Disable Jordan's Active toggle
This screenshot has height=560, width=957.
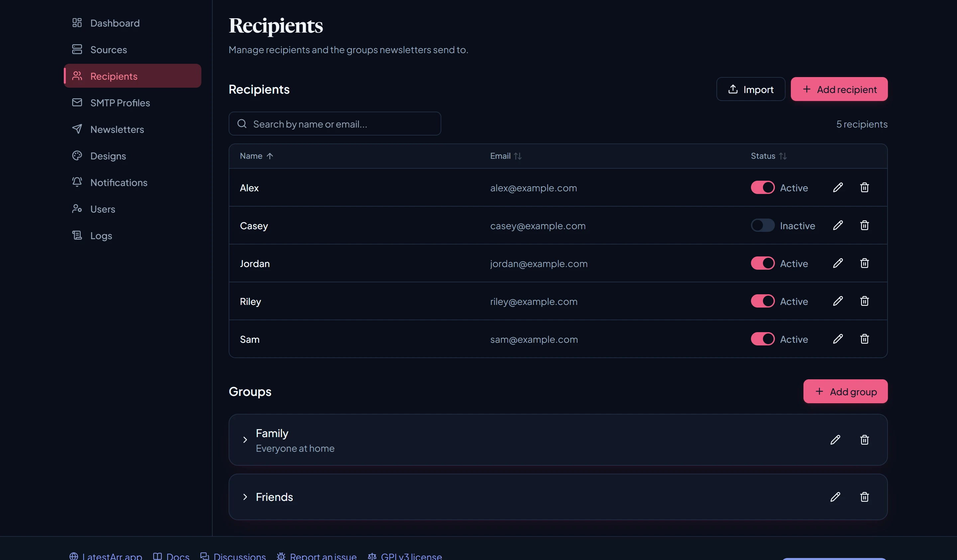[x=763, y=263]
